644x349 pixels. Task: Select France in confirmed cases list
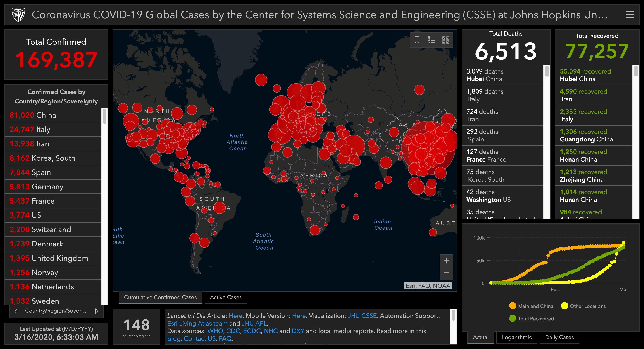coord(53,201)
